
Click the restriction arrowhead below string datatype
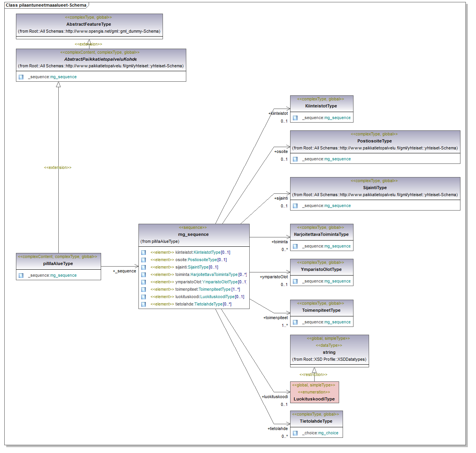click(314, 370)
